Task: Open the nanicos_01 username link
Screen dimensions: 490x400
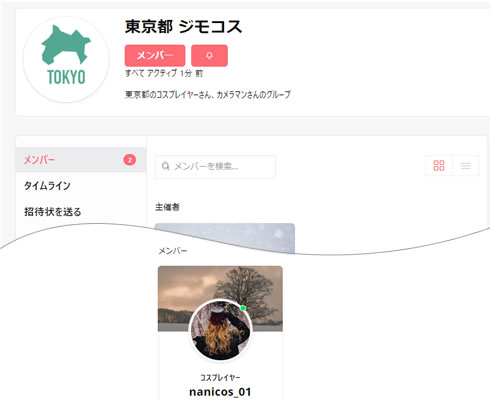Action: [220, 392]
